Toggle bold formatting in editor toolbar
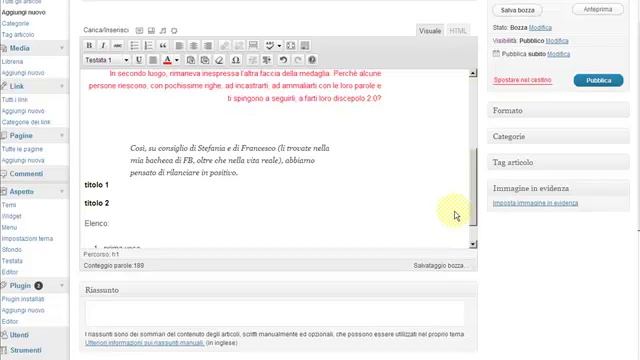This screenshot has width=640, height=360. tap(89, 45)
